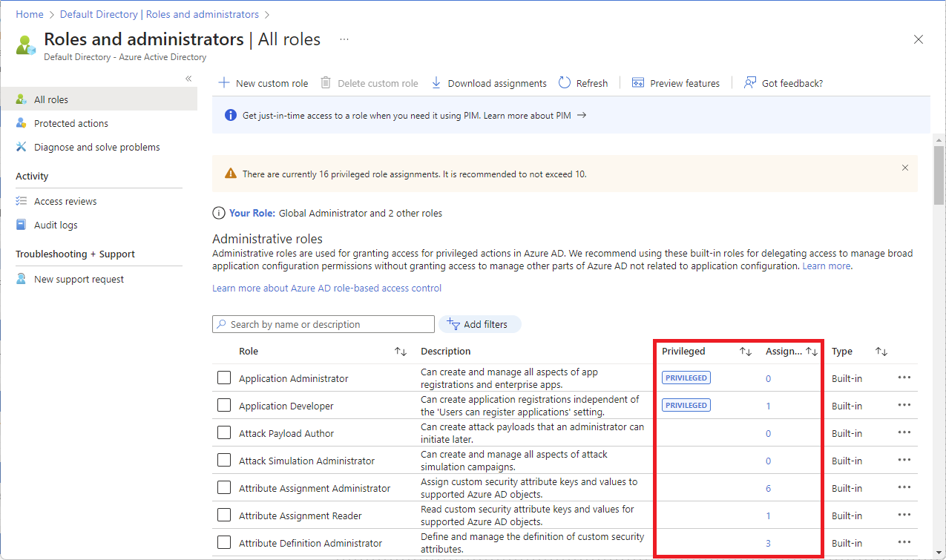
Task: Check the Application Developer role checkbox
Action: 224,406
